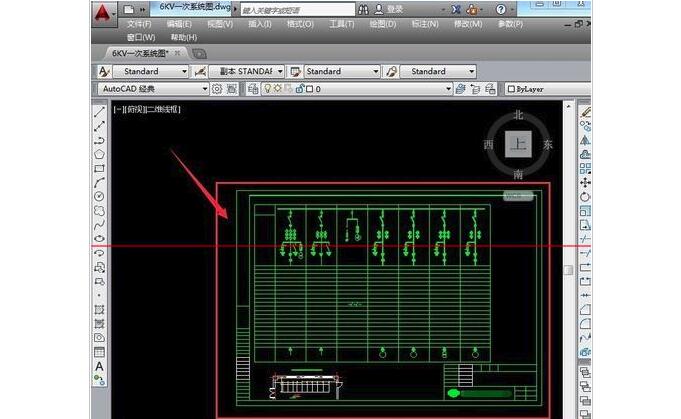This screenshot has width=681, height=419.
Task: Open the 编辑(E) menu
Action: [179, 24]
